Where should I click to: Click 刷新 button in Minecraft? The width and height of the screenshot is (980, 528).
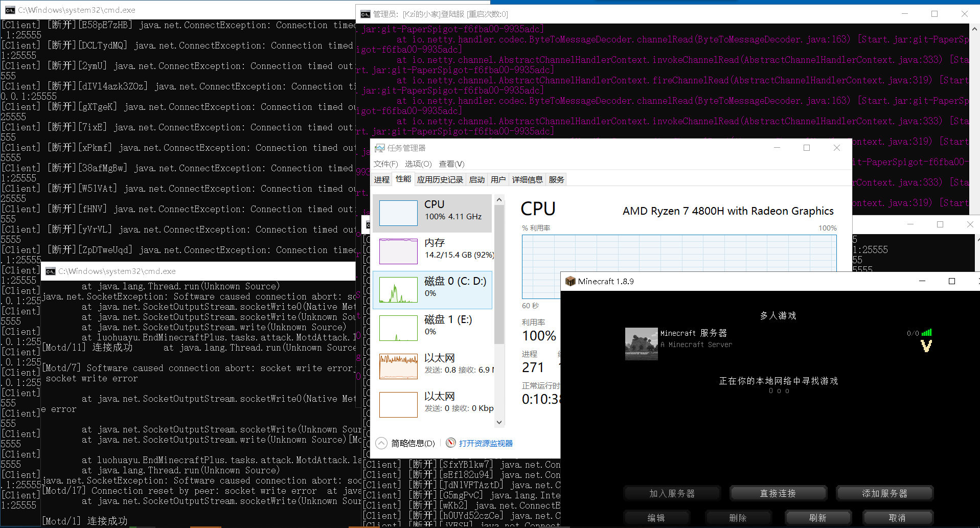[x=818, y=518]
